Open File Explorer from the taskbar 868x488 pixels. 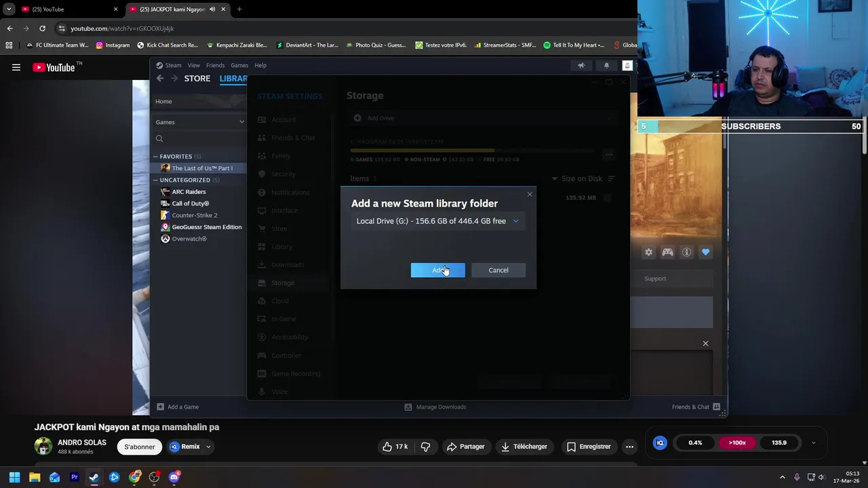pos(35,477)
